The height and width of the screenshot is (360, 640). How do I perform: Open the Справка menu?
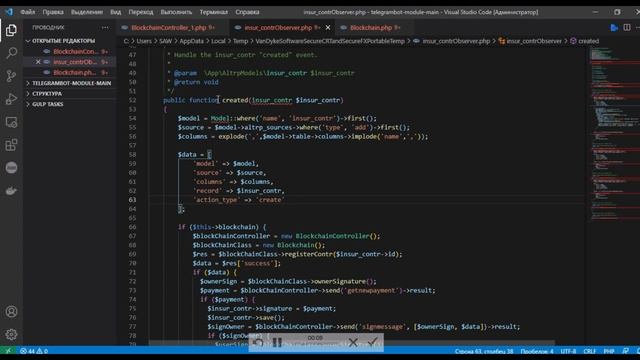247,12
